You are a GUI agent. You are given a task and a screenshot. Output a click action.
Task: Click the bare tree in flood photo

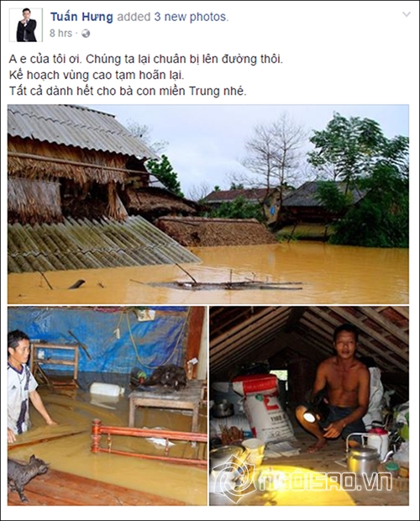tap(272, 151)
